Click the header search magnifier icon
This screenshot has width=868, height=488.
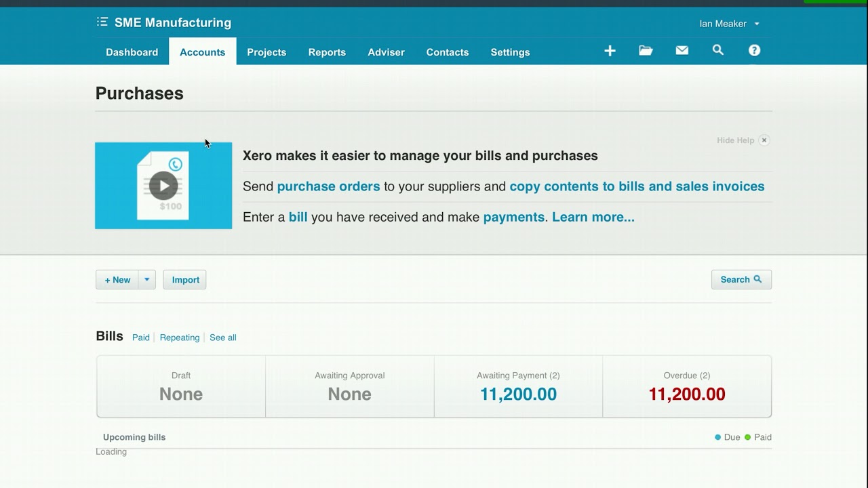(x=718, y=51)
